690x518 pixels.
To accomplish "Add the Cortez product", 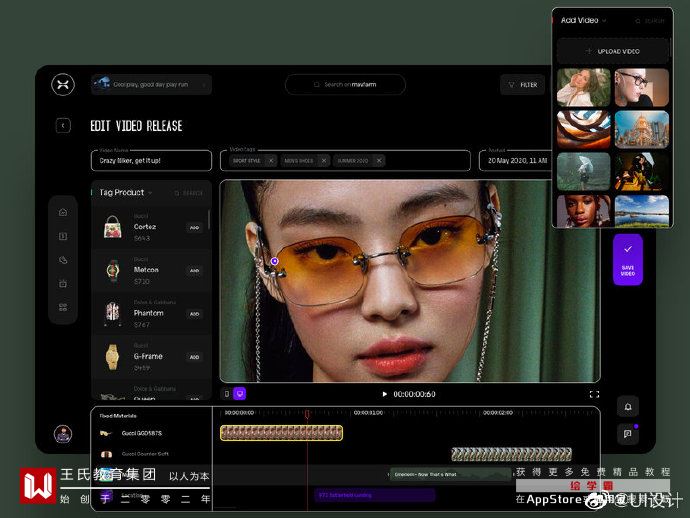I will (x=194, y=228).
